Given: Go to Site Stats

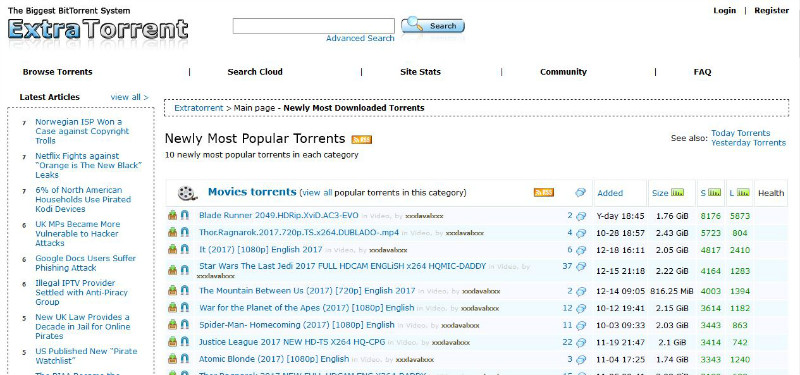Looking at the screenshot, I should pos(420,72).
